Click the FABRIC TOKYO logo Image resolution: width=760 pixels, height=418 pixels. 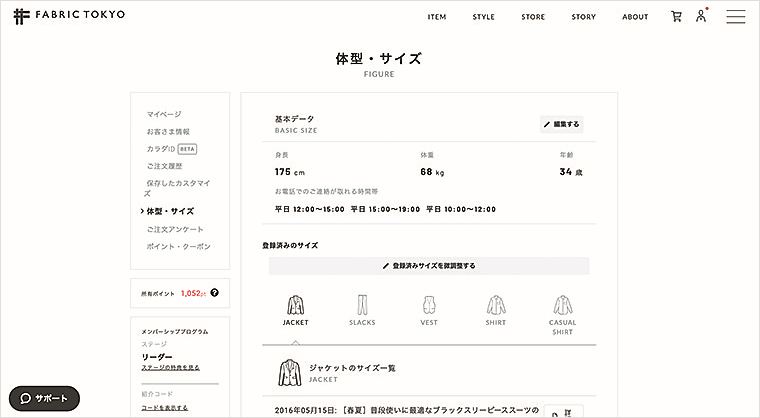click(69, 16)
